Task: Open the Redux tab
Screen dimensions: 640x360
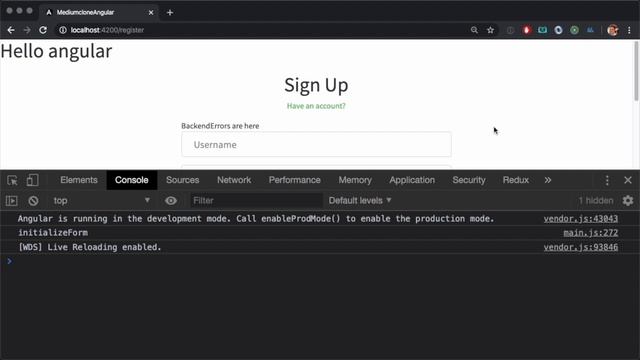Action: click(x=516, y=180)
